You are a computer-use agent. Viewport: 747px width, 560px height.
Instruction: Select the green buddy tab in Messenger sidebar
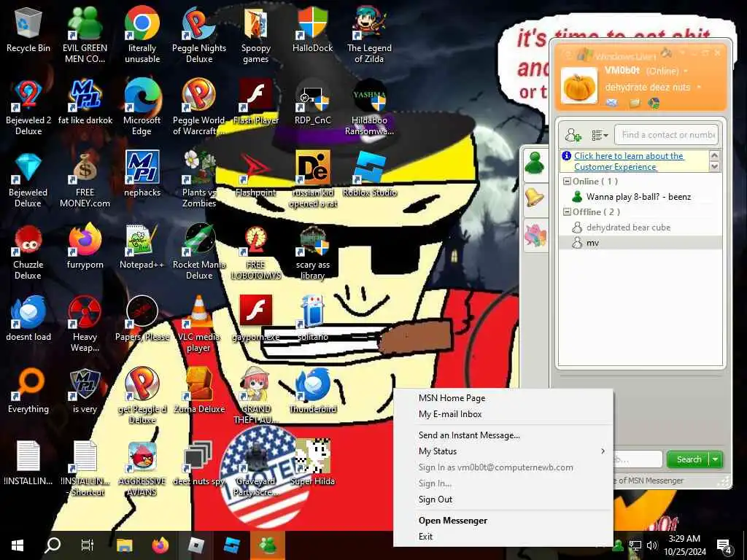[535, 163]
